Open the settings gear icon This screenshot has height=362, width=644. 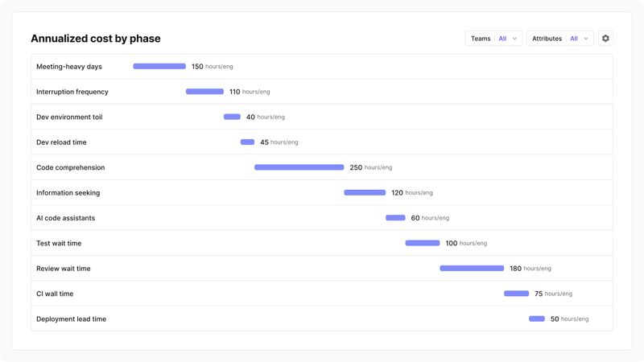pos(605,39)
